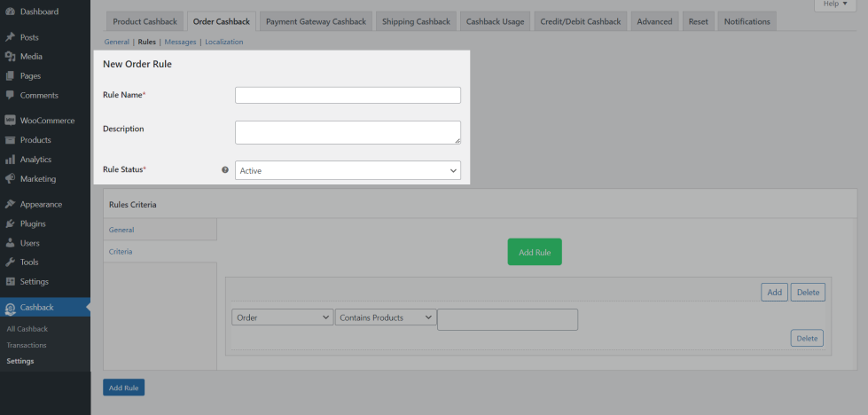
Task: Click the Messages sub-navigation link
Action: [180, 42]
